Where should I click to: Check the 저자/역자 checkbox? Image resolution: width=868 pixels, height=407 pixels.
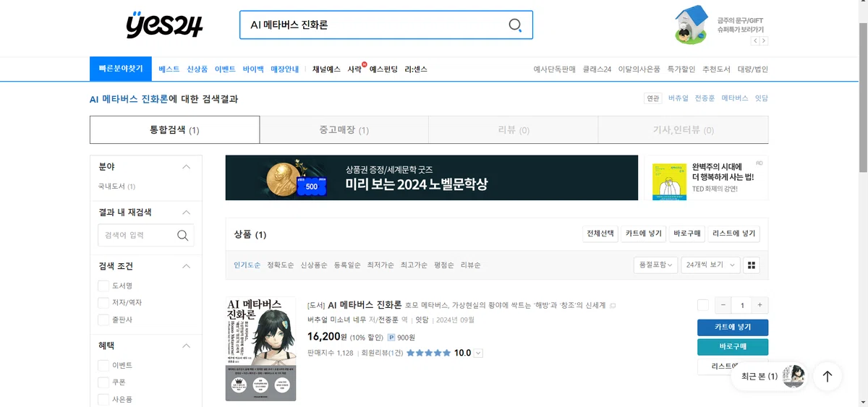(103, 302)
